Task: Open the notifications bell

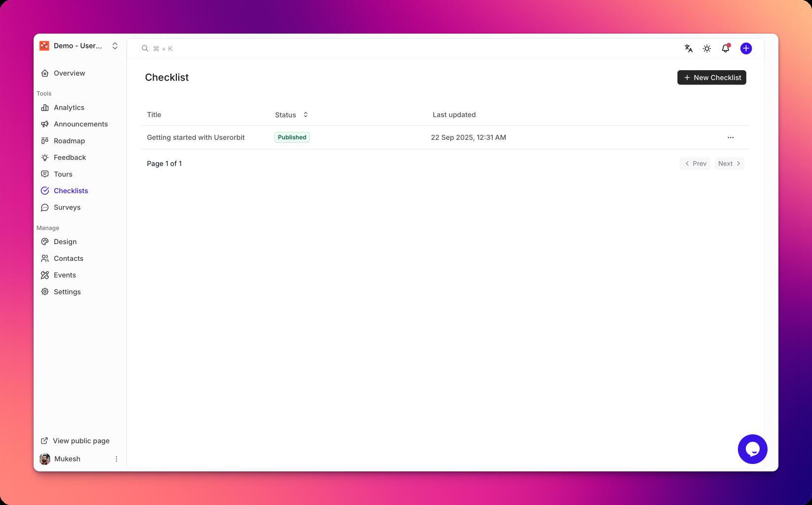Action: [725, 48]
